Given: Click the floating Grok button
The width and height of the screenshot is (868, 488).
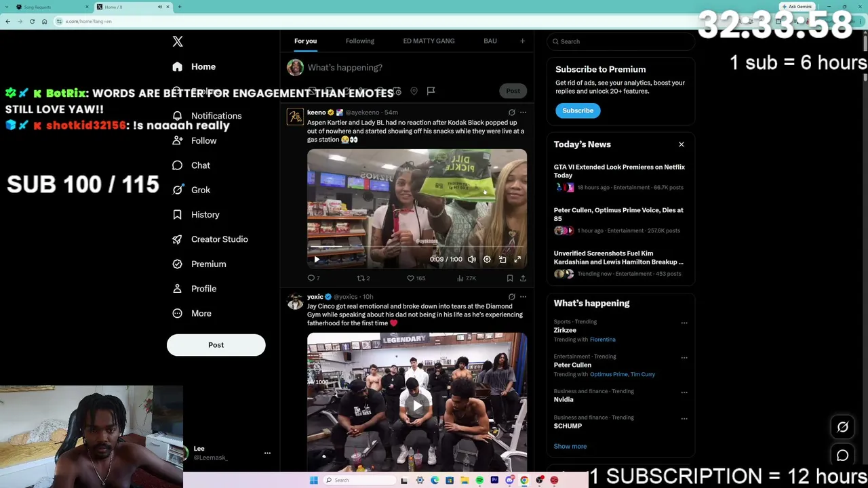Looking at the screenshot, I should coord(842,427).
